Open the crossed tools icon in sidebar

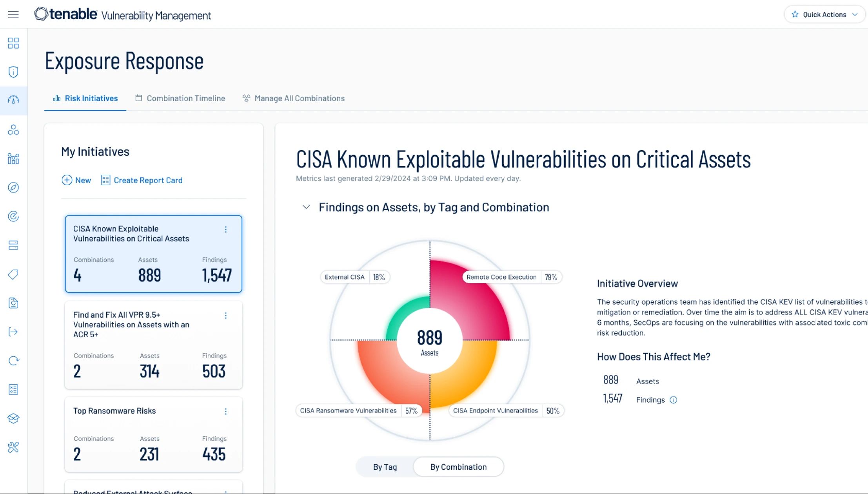pyautogui.click(x=13, y=447)
